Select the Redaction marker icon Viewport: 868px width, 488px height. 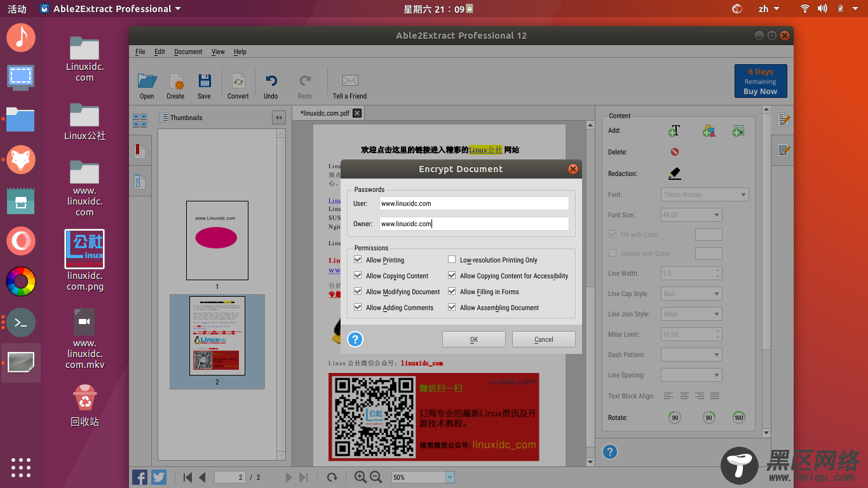pos(674,173)
